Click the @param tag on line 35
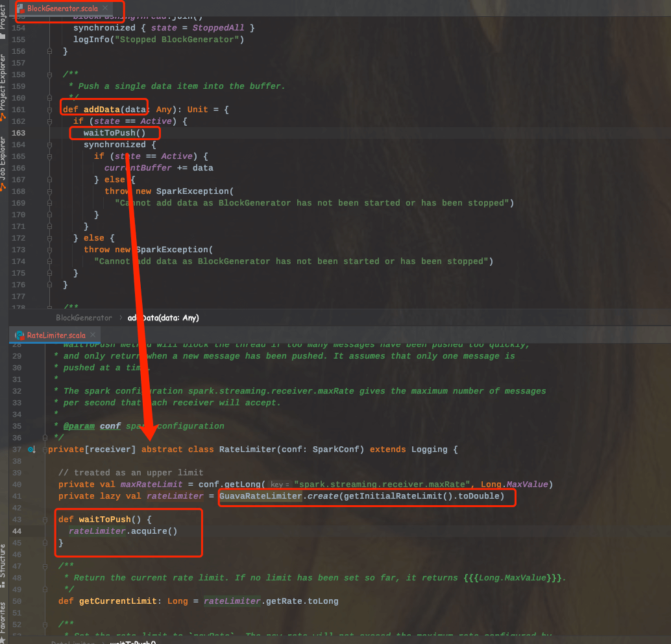 click(79, 426)
